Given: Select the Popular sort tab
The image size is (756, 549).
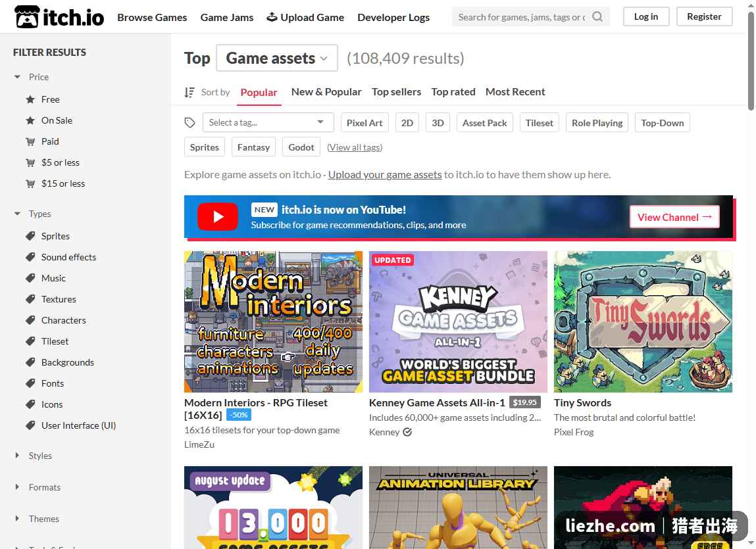Looking at the screenshot, I should 259,92.
